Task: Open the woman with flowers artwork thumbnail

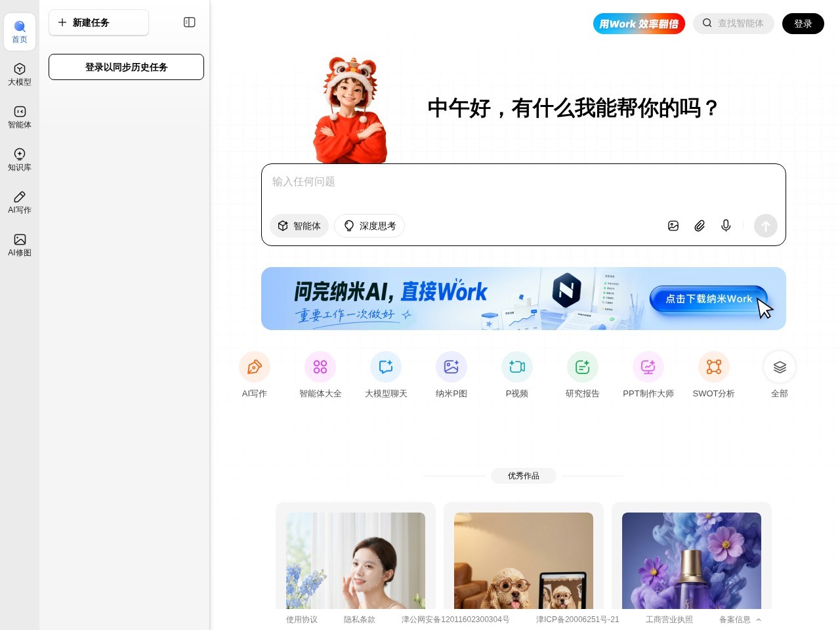Action: click(356, 561)
